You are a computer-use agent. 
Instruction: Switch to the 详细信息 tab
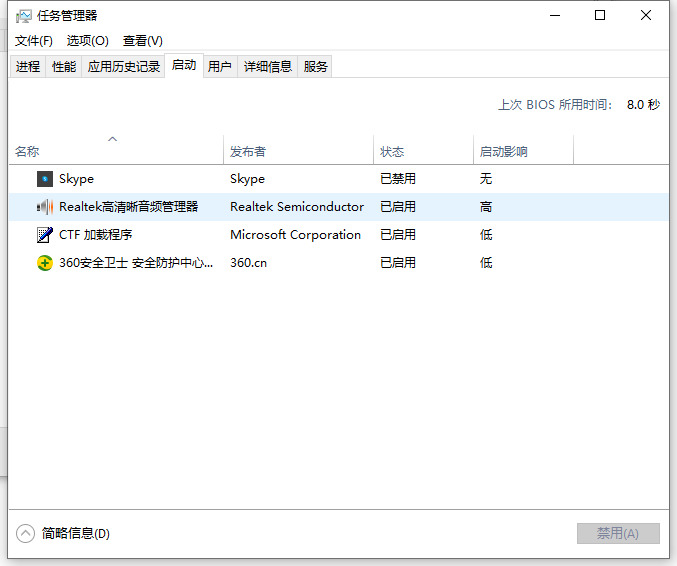(268, 66)
